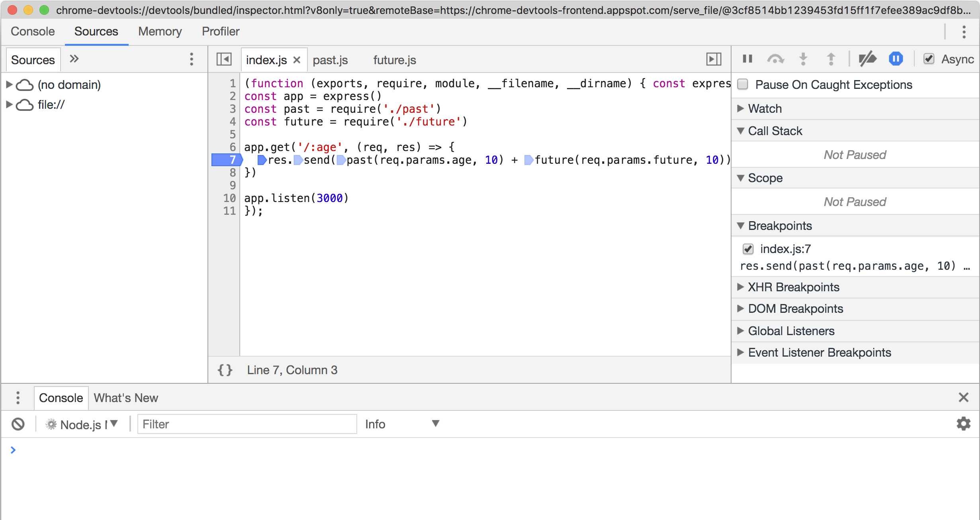Select the Sources navigator tab
The image size is (980, 520).
(x=33, y=60)
